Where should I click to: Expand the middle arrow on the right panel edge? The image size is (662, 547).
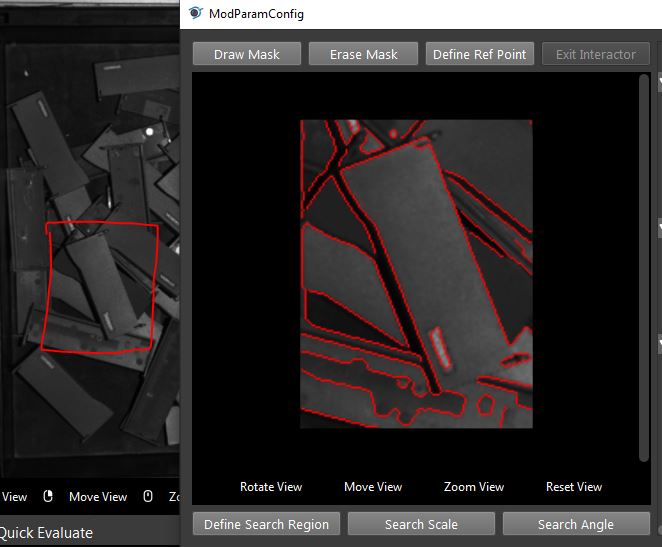(659, 228)
